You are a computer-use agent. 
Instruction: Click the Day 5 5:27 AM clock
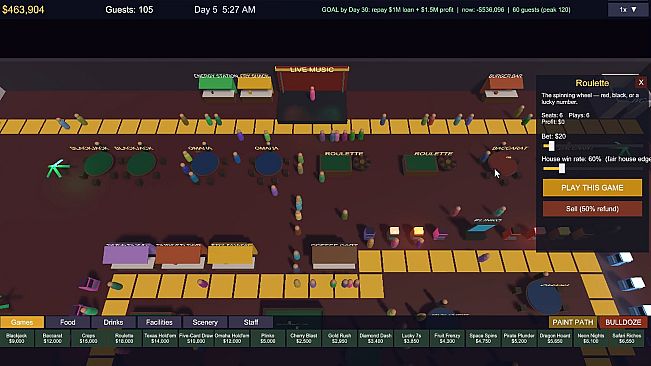tap(225, 10)
